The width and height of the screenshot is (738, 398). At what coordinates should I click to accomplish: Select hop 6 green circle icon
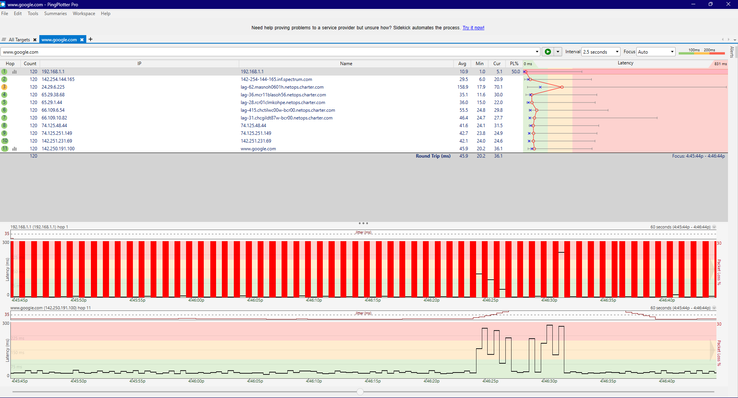tap(4, 110)
